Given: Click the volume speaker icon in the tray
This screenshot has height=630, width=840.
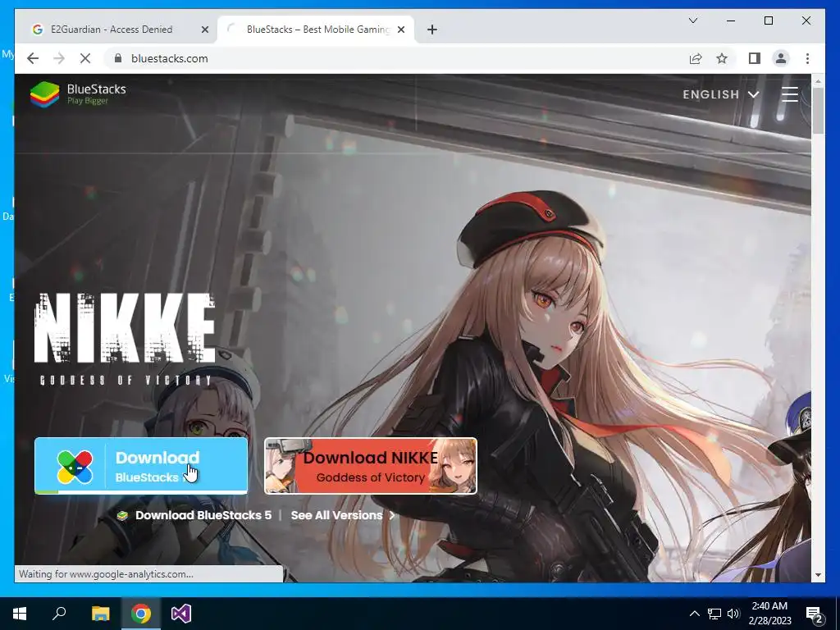Looking at the screenshot, I should [x=733, y=614].
